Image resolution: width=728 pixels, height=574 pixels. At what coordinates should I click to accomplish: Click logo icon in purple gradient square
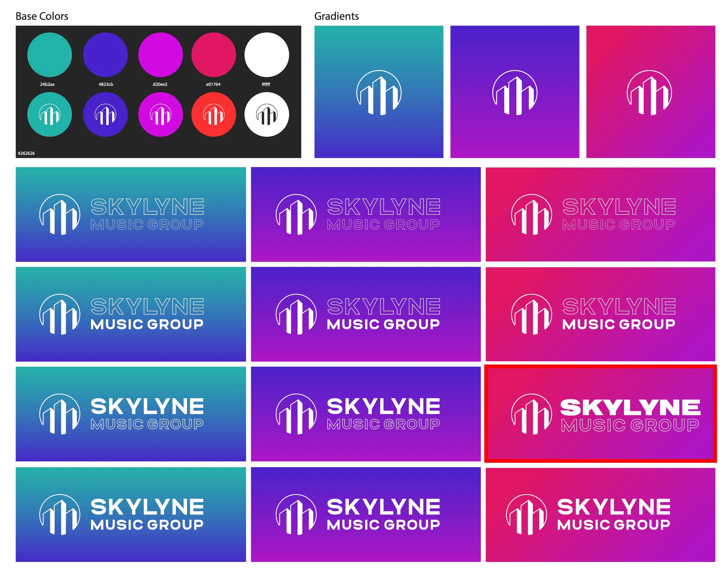point(515,93)
